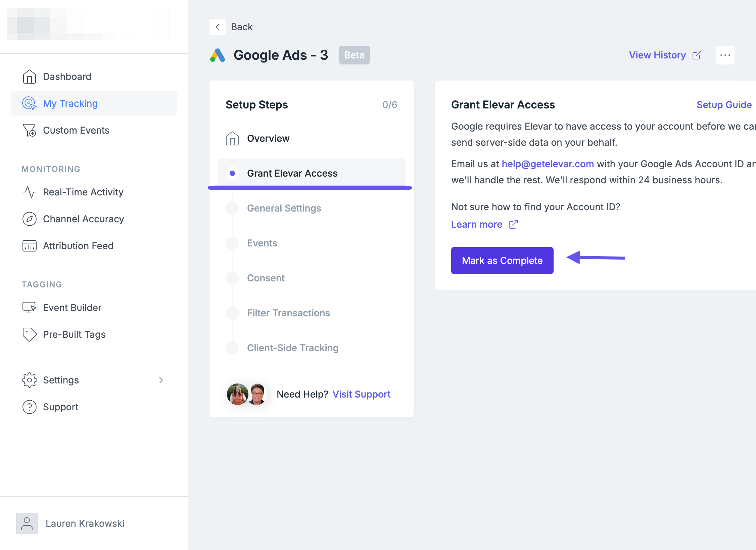Open Event Builder
Screen dimensions: 756x550
tap(94, 308)
